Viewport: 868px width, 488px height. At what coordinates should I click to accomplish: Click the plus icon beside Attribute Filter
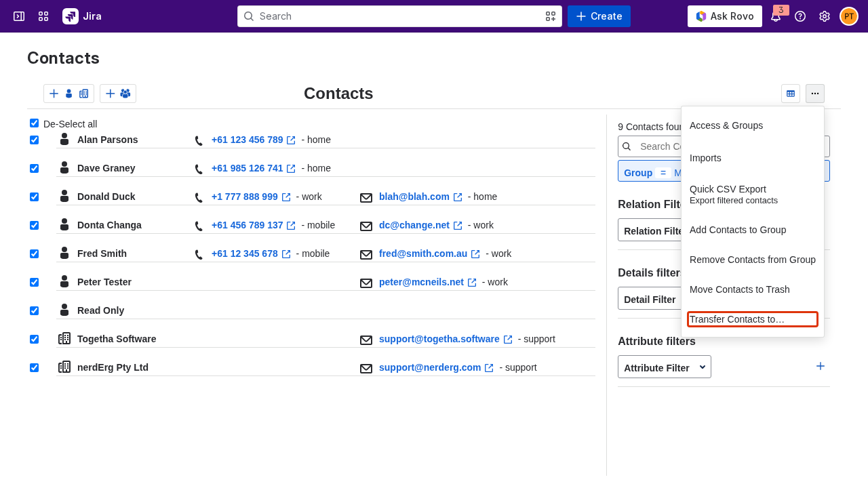click(x=821, y=366)
